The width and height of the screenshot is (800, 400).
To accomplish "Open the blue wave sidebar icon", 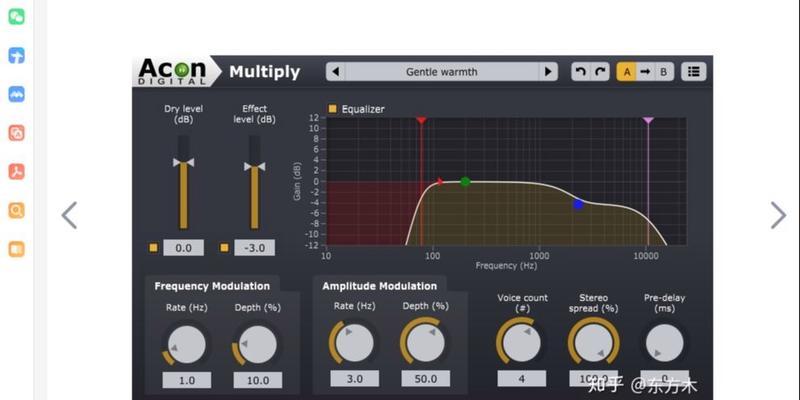I will pos(16,94).
